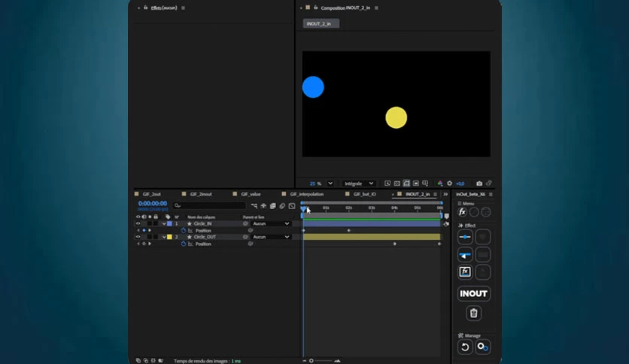Click the slider-style effect icon in inOut panel
Image resolution: width=629 pixels, height=364 pixels.
pos(465,237)
